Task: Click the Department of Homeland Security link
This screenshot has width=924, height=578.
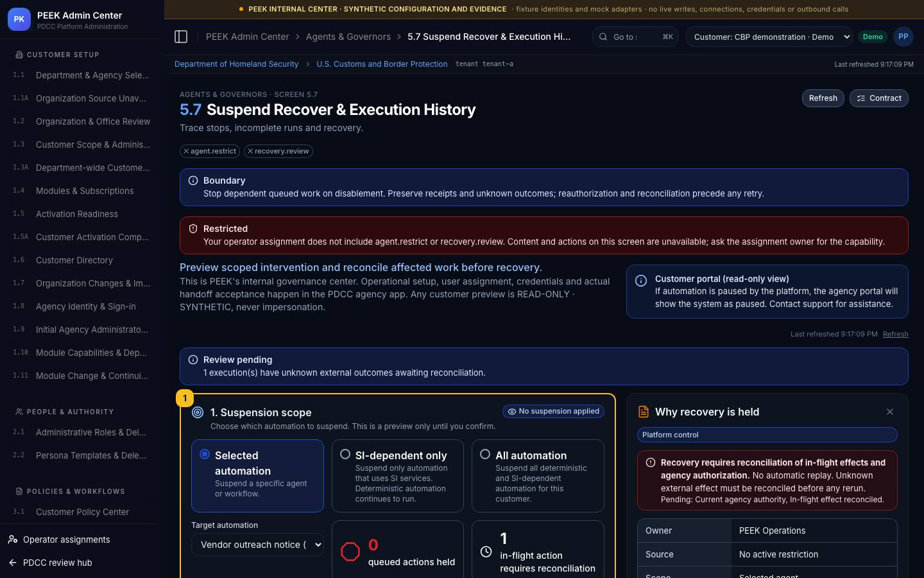Action: point(236,64)
